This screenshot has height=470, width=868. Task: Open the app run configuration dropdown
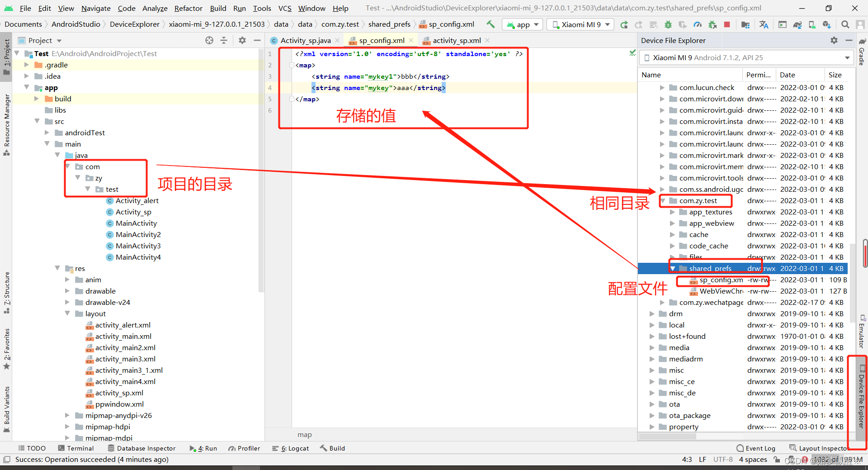point(523,24)
